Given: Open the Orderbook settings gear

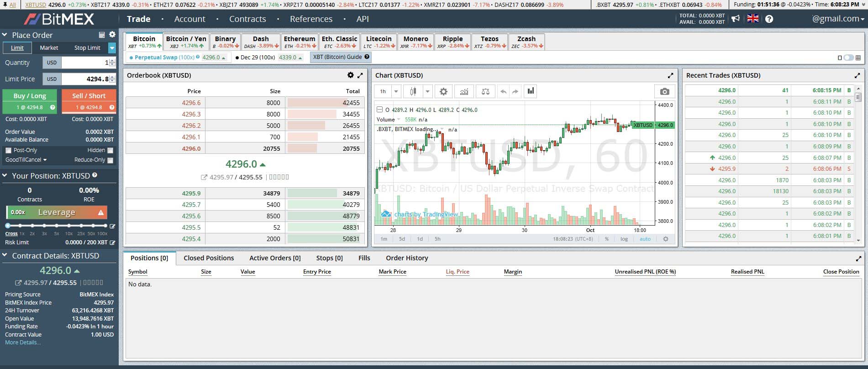Looking at the screenshot, I should (x=350, y=75).
